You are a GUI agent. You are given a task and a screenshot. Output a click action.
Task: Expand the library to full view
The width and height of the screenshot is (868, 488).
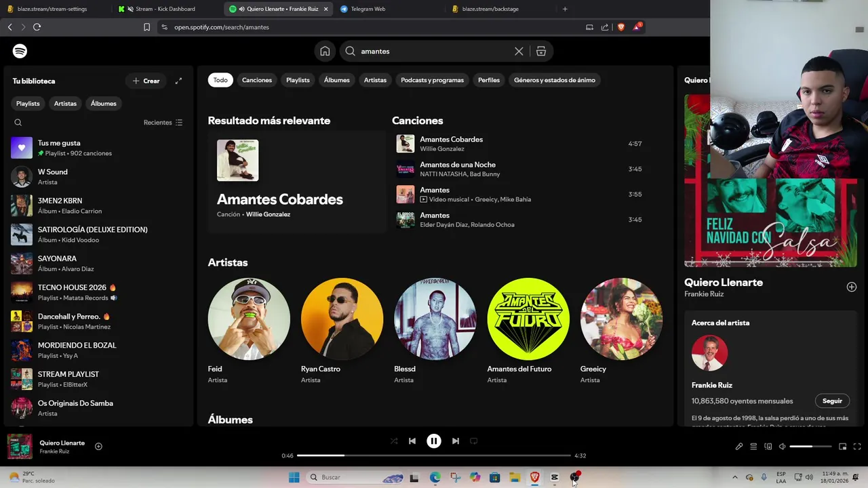tap(178, 81)
